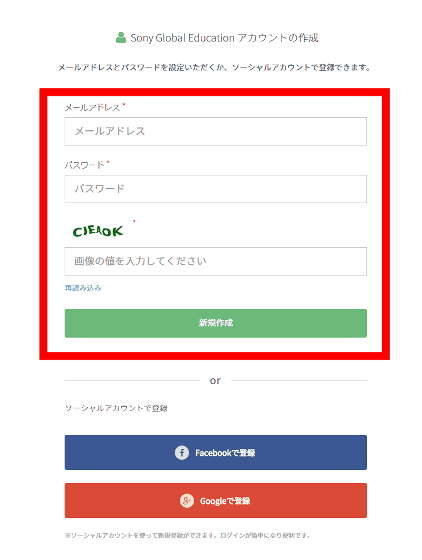Click the footnote text at the bottom
This screenshot has width=422, height=560.
pyautogui.click(x=187, y=535)
